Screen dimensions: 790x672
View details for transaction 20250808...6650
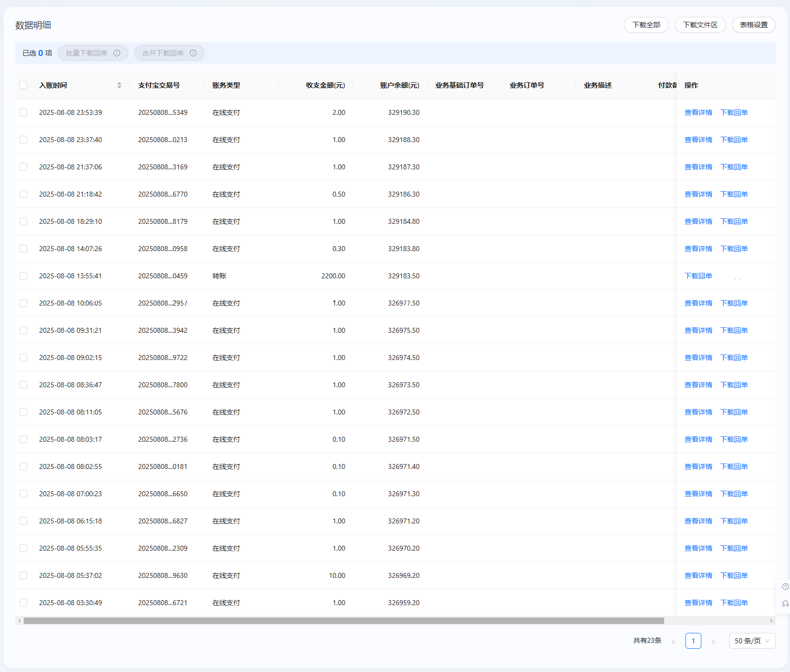[698, 494]
